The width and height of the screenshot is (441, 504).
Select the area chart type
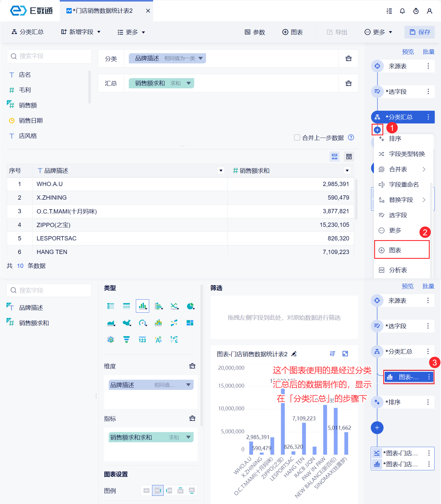(111, 323)
